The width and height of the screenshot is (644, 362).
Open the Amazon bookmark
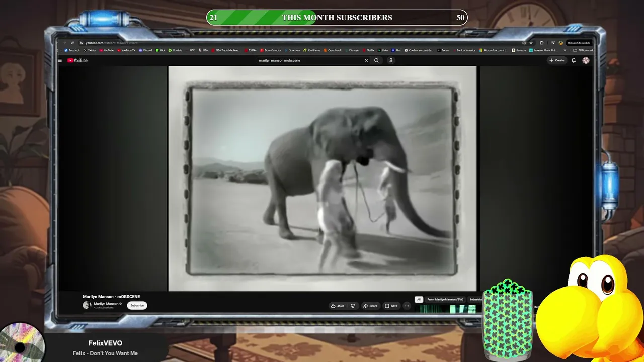pos(519,50)
